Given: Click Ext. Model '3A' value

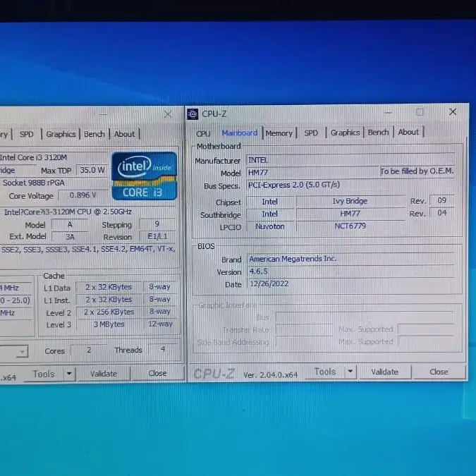Looking at the screenshot, I should pos(70,237).
